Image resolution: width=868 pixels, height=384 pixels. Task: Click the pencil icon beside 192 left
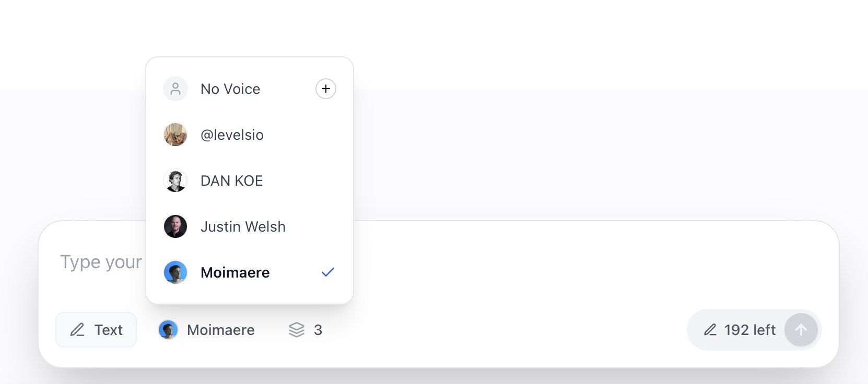click(710, 330)
